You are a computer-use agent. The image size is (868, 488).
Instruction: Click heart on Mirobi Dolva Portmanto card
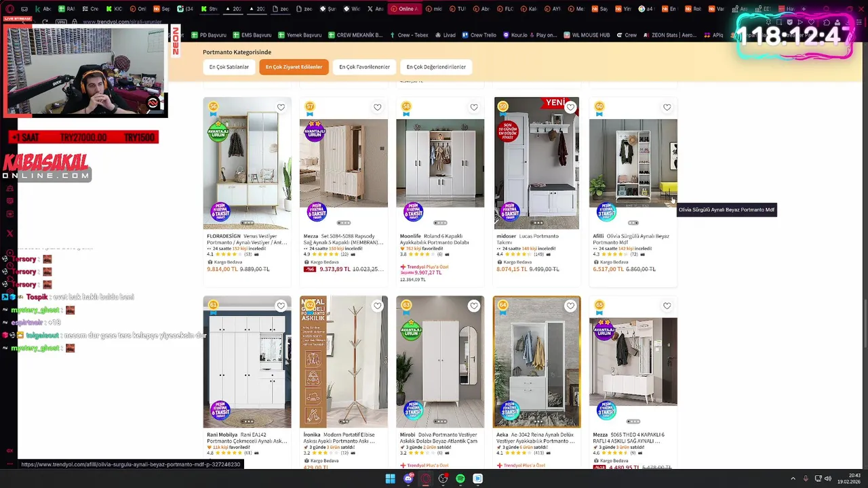pyautogui.click(x=474, y=306)
